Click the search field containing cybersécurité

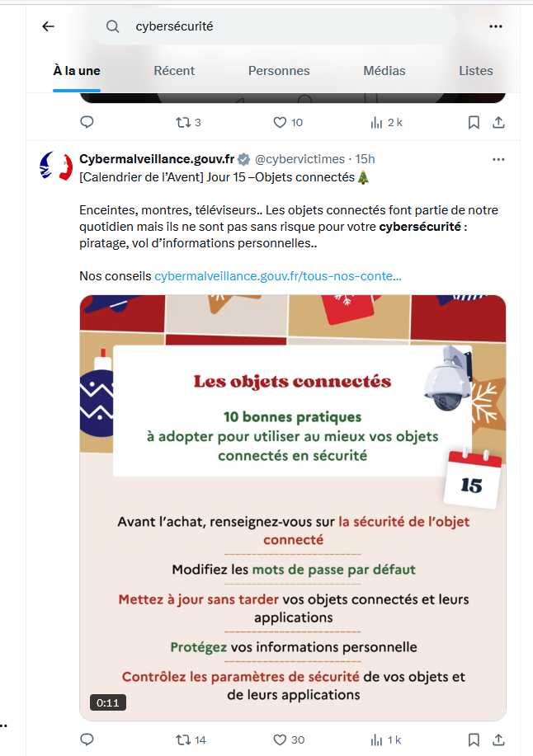coord(281,26)
